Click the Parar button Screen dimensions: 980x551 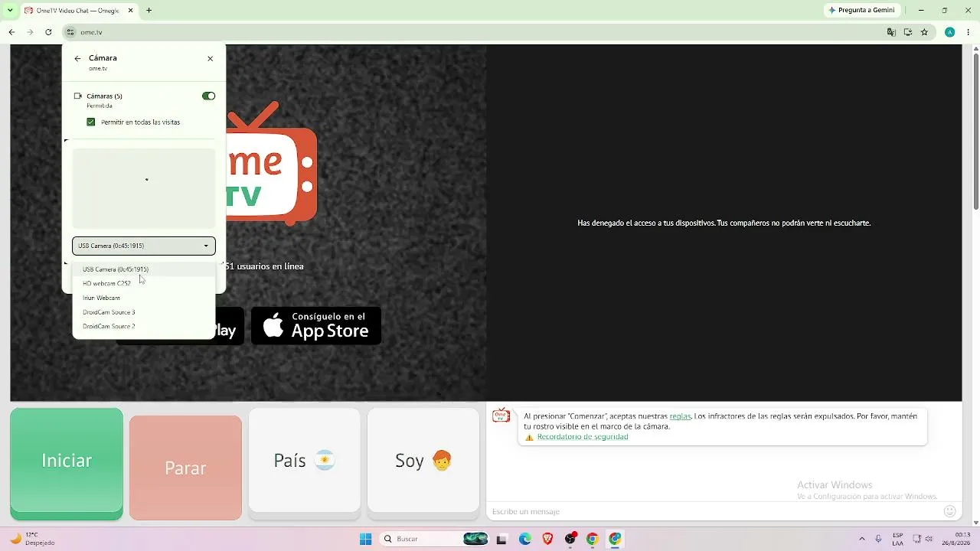point(185,468)
